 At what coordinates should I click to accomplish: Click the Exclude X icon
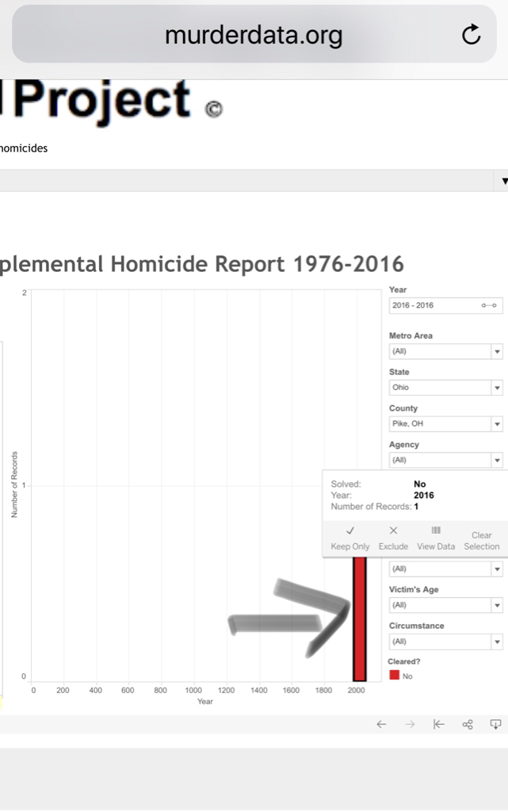coord(393,530)
